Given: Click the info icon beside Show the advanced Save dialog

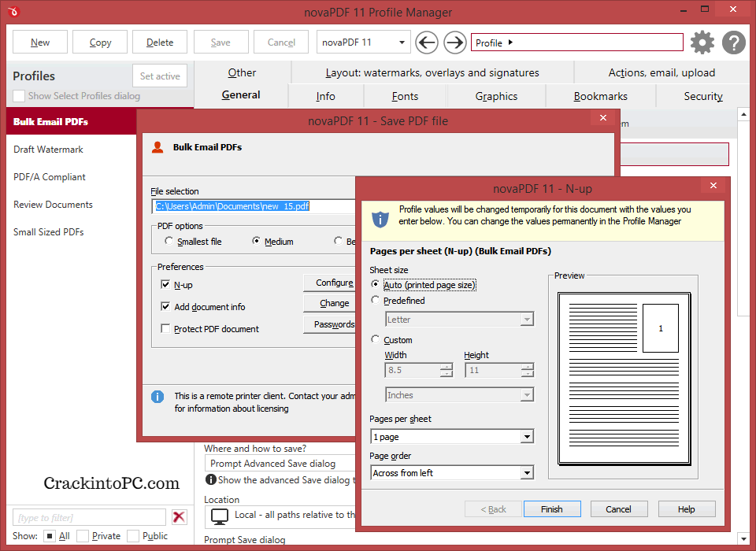Looking at the screenshot, I should (x=210, y=479).
